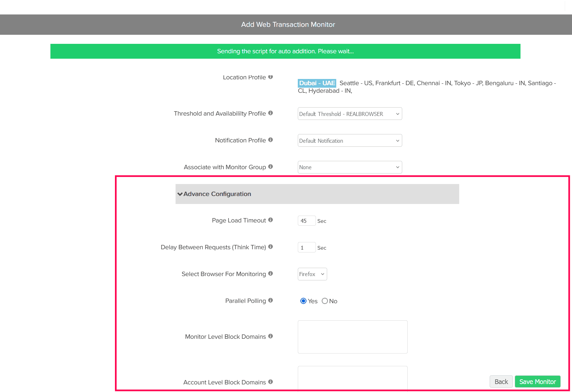572x392 pixels.
Task: Click info icon for Associate with Monitor Group
Action: click(x=271, y=167)
